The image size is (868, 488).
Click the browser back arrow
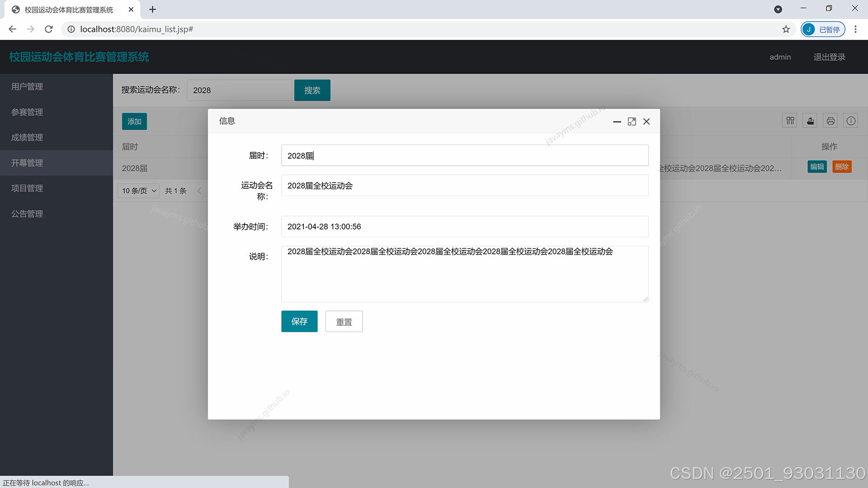[12, 29]
